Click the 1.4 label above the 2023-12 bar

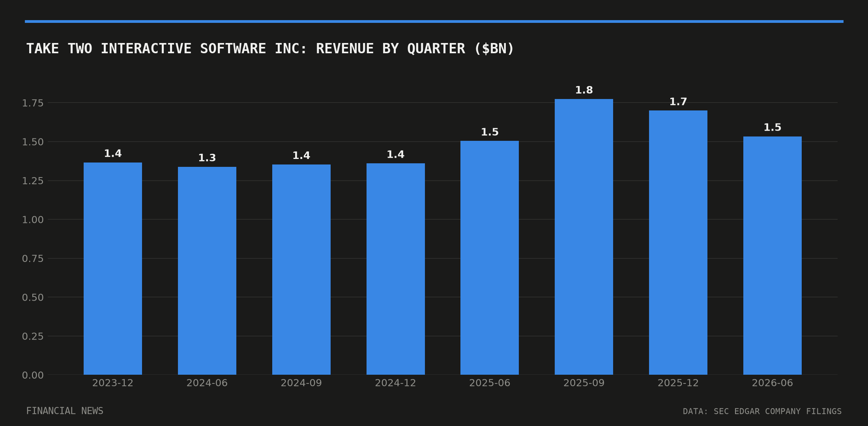click(113, 154)
